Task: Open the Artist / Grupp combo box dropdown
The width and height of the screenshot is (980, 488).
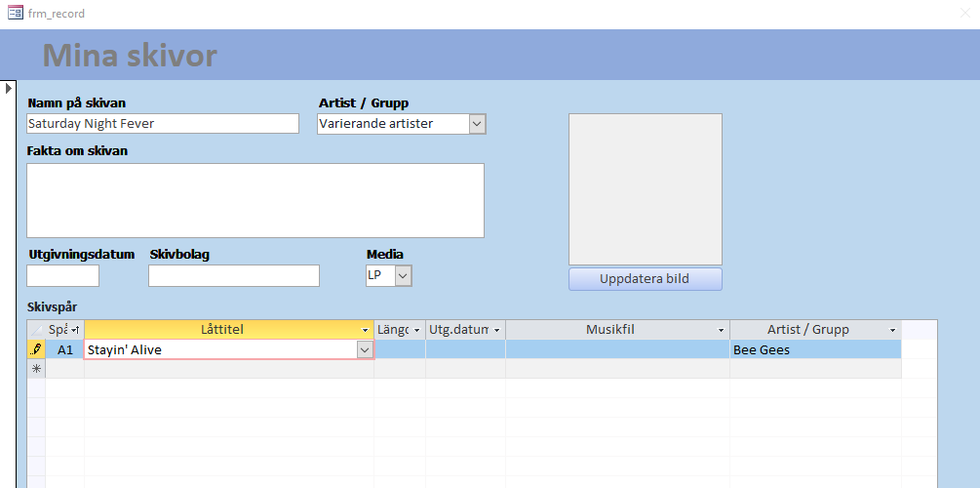Action: click(478, 124)
